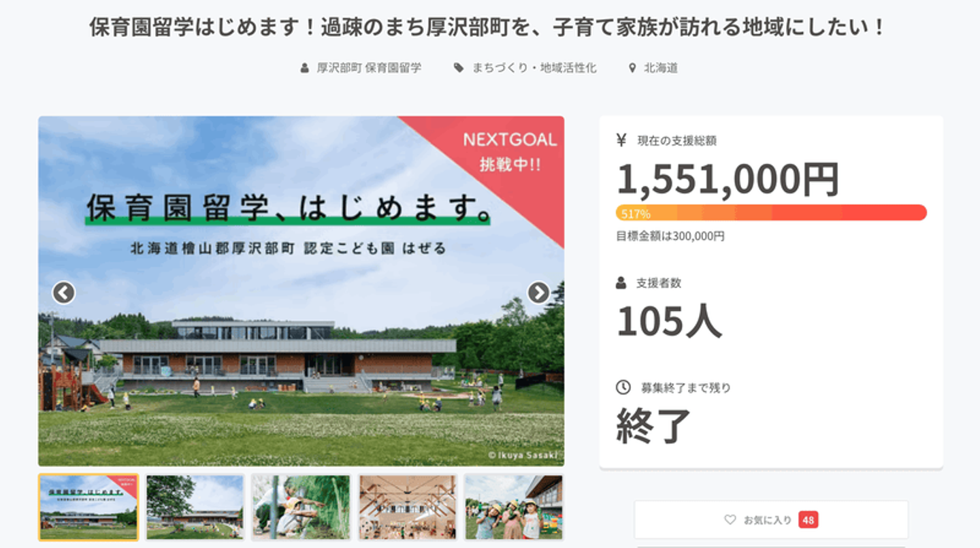980x548 pixels.
Task: Click the お気に入り favorite button
Action: coord(771,520)
